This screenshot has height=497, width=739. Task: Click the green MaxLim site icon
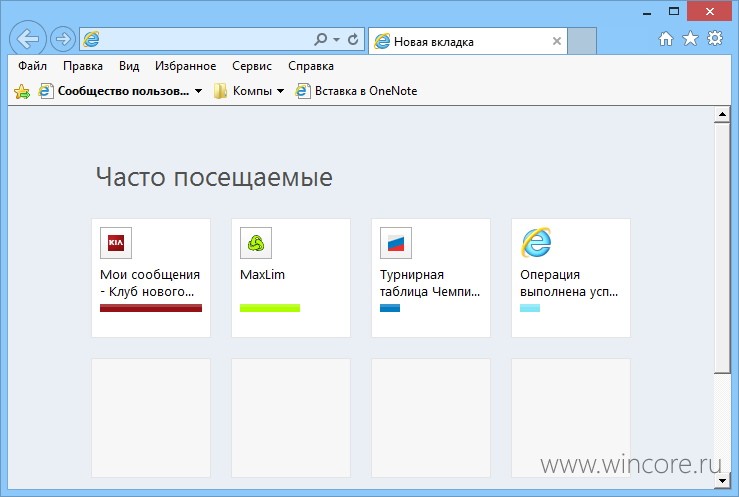point(256,243)
